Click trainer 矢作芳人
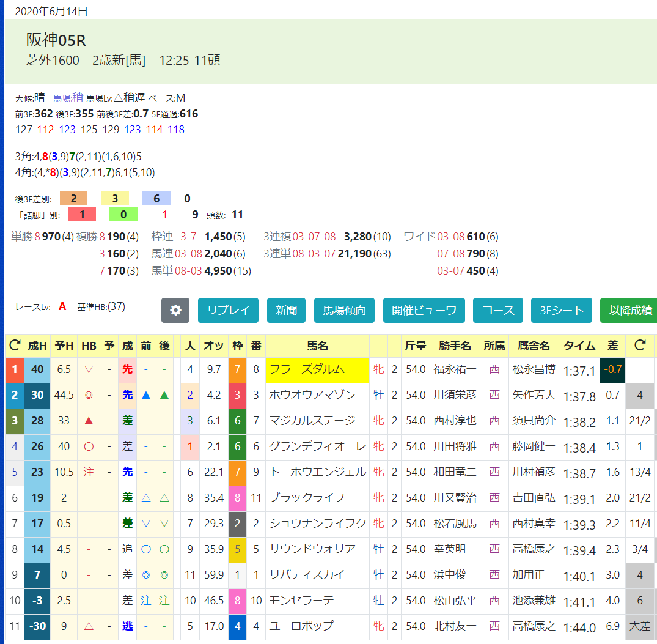Viewport: 657px width, 644px height. click(x=534, y=395)
